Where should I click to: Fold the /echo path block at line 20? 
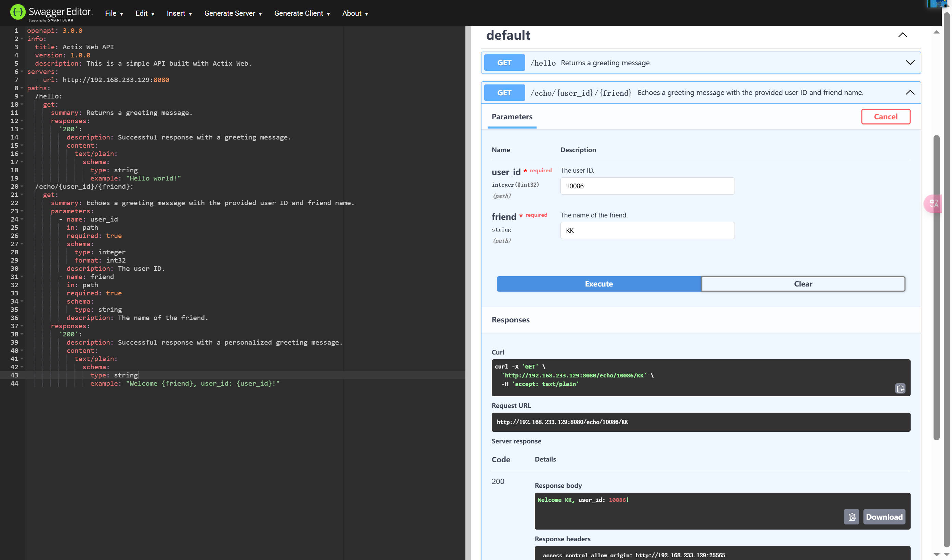[22, 187]
